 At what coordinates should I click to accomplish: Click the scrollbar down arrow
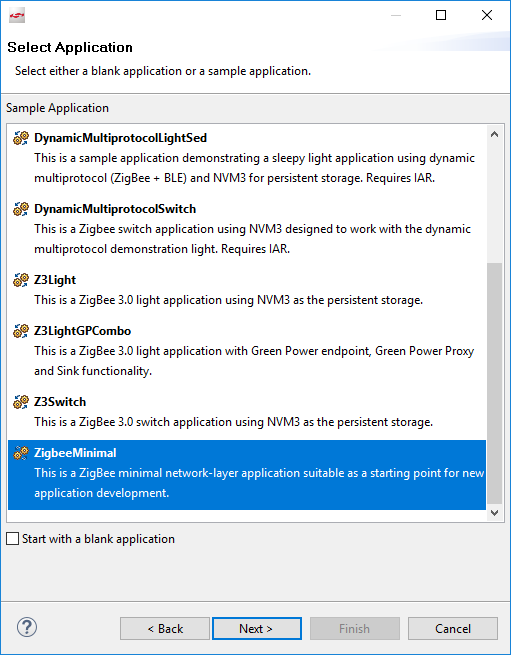(x=495, y=513)
